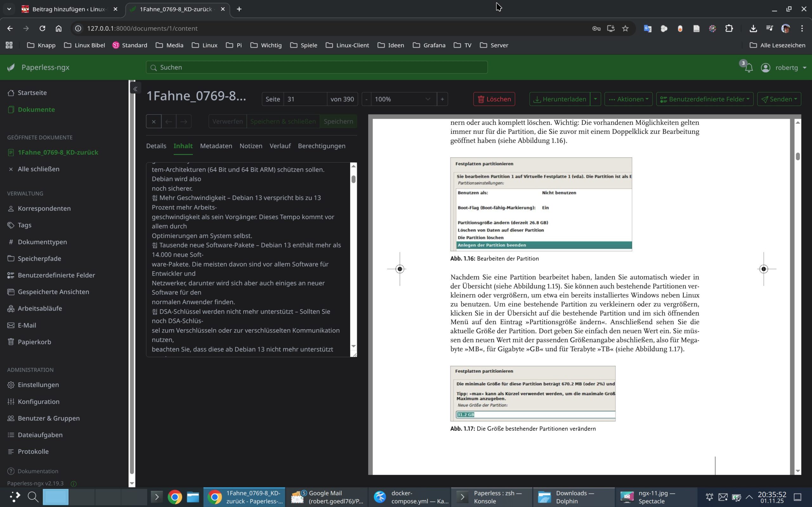Open Einstellungen settings in sidebar

click(x=38, y=385)
